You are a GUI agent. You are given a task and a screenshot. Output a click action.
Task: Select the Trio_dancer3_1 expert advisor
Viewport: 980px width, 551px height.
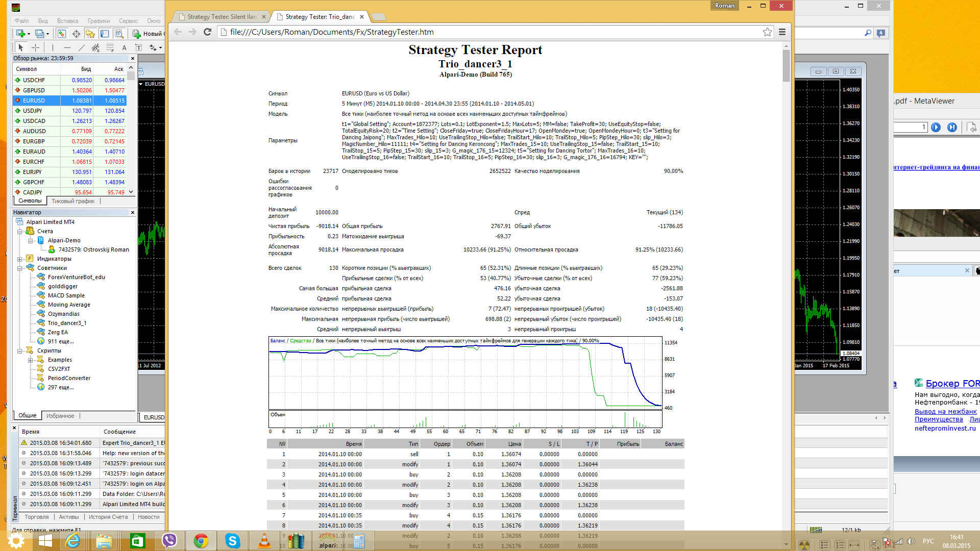67,323
